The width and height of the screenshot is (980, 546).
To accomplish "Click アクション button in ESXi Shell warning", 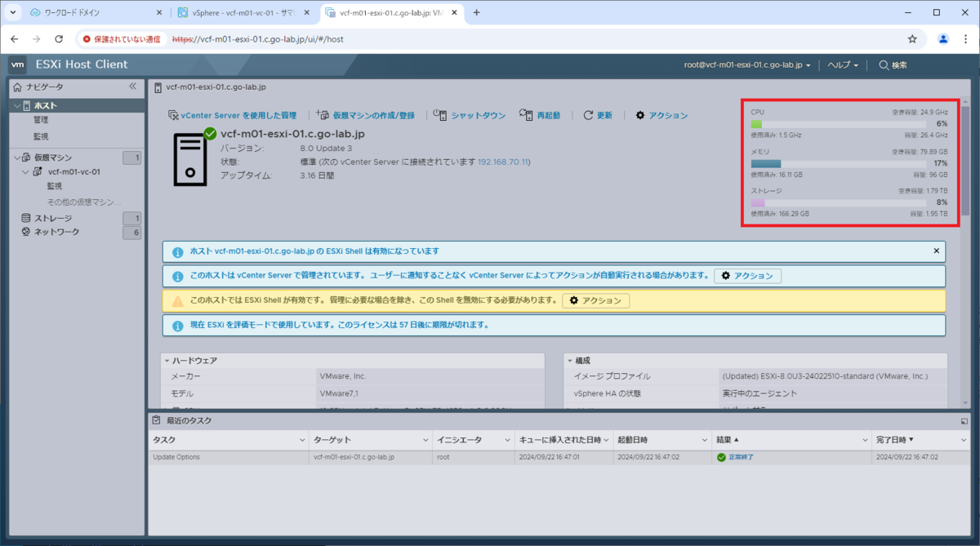I will pyautogui.click(x=595, y=301).
